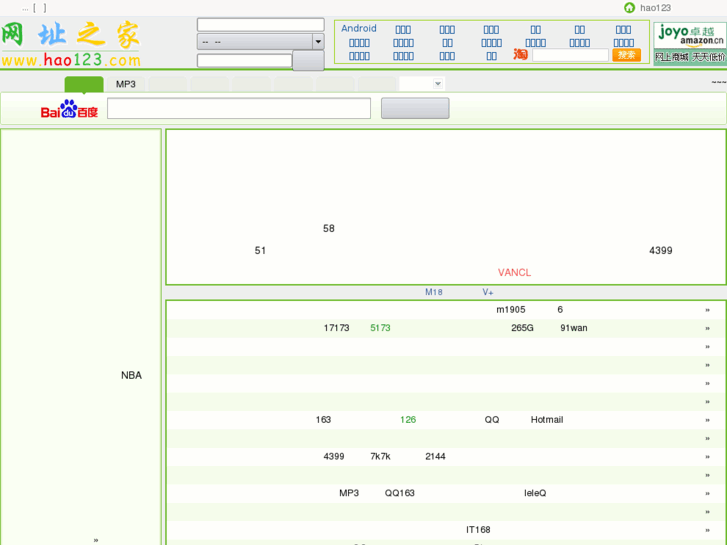The width and height of the screenshot is (727, 545).
Task: Open the hao123 link at top right
Action: pyautogui.click(x=656, y=7)
